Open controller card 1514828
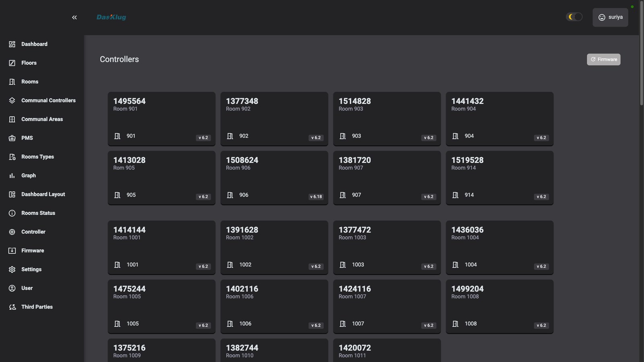644x362 pixels. pos(387,119)
